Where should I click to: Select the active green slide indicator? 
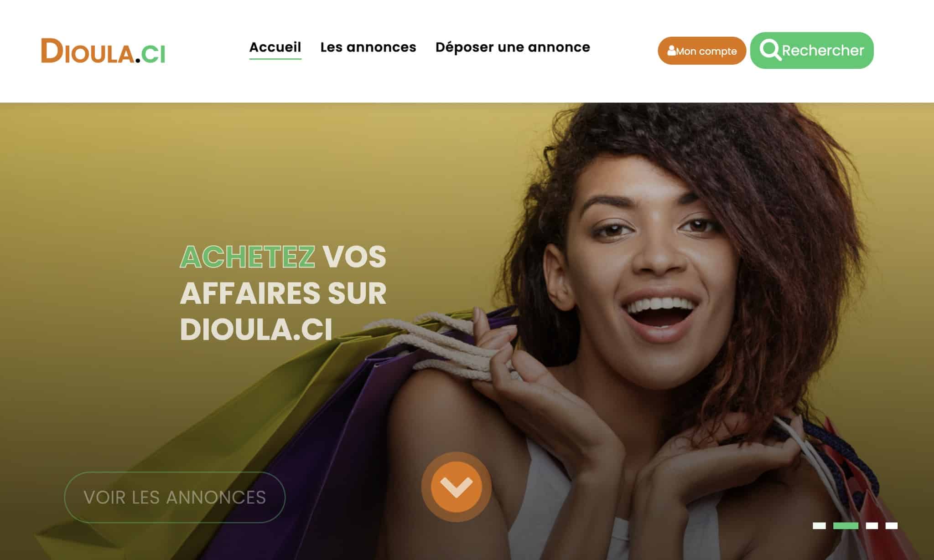click(x=846, y=526)
